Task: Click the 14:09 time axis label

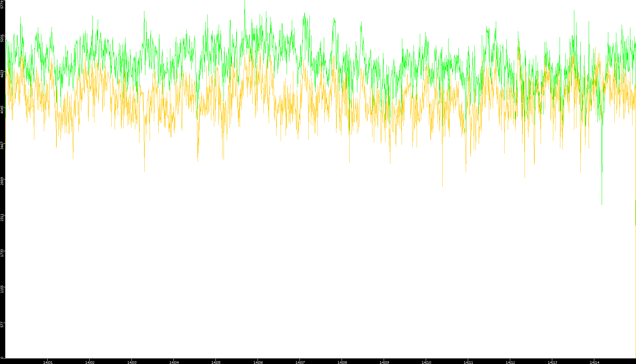Action: [384, 362]
